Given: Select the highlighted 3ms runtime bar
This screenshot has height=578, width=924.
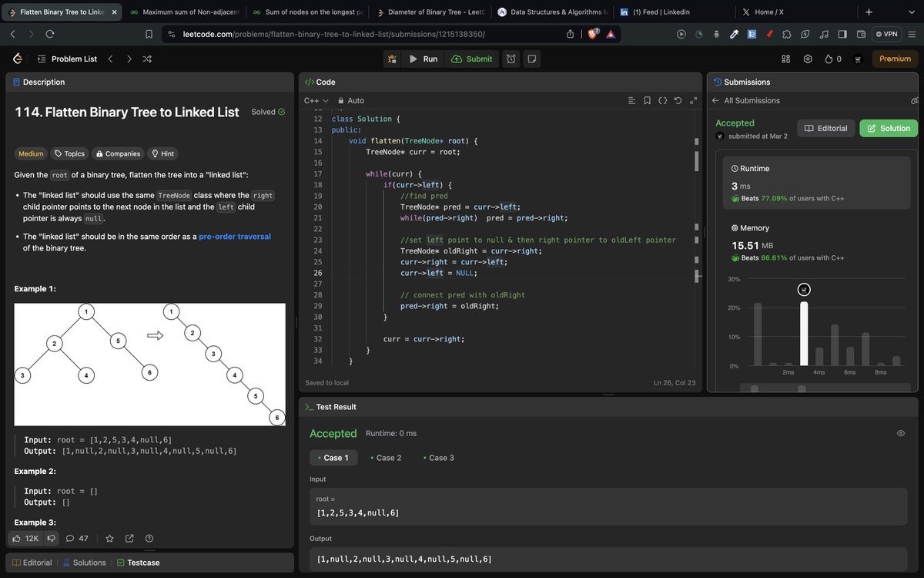Looking at the screenshot, I should (804, 334).
